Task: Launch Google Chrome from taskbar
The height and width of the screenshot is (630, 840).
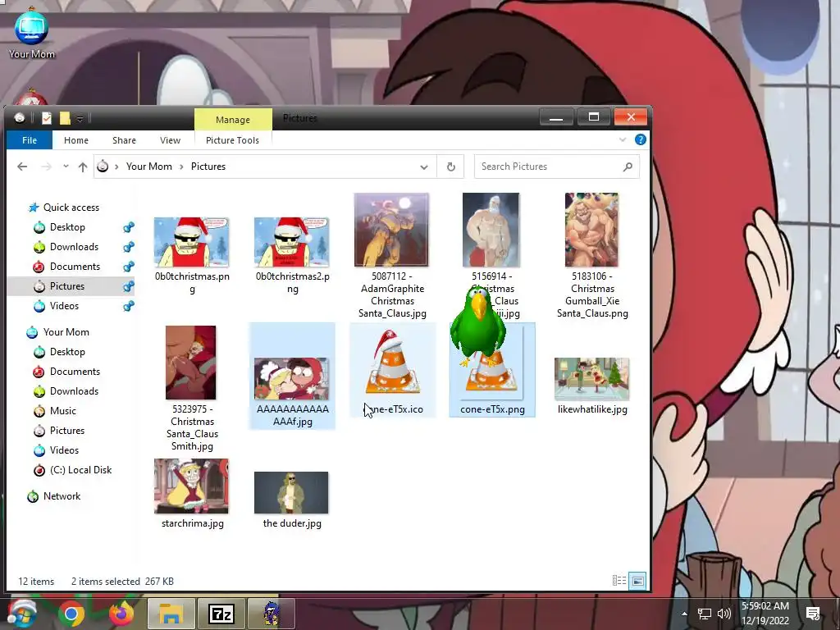Action: [x=71, y=614]
